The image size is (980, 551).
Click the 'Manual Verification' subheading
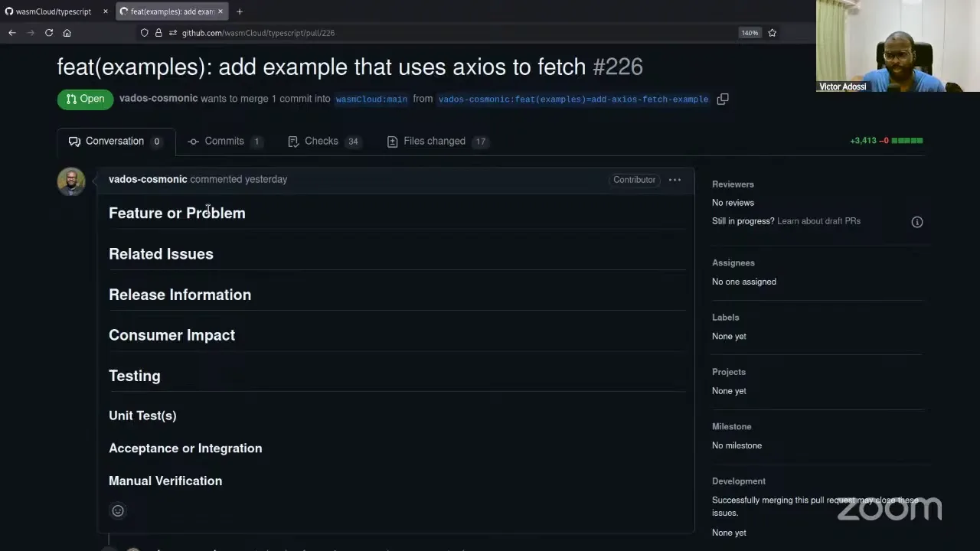pyautogui.click(x=165, y=481)
